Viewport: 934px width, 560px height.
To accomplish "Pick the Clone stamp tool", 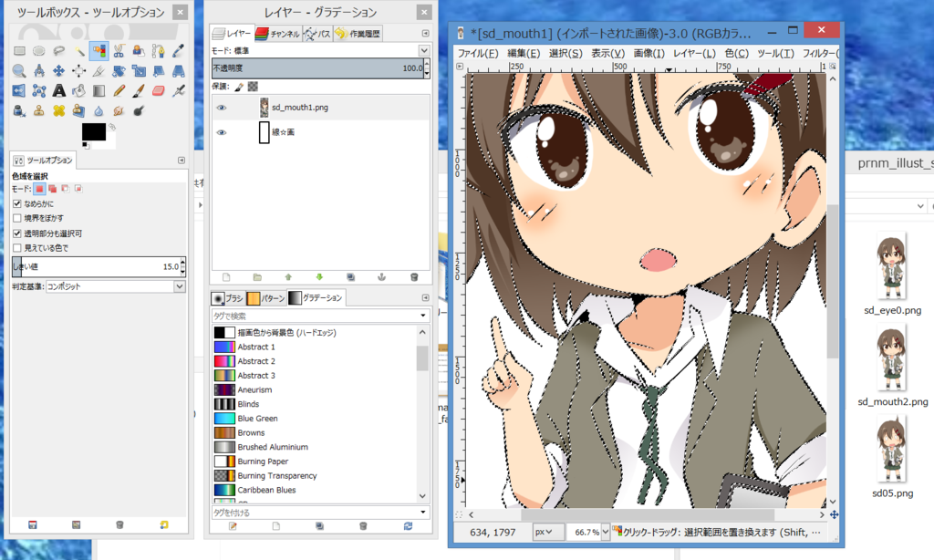I will [39, 109].
